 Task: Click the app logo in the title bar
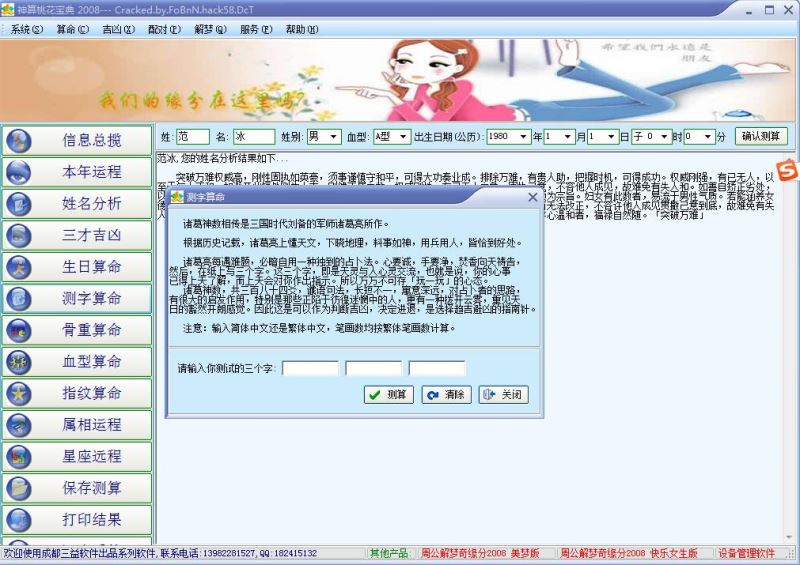pos(7,9)
